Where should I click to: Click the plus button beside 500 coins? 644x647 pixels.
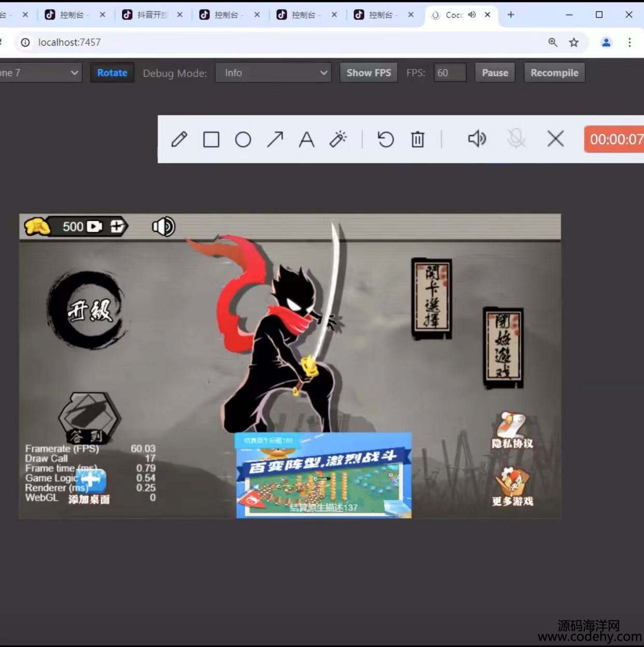click(x=118, y=227)
